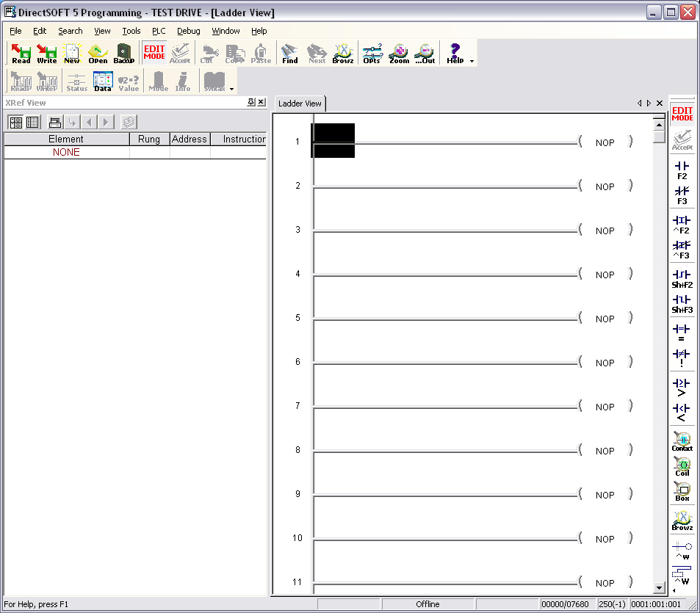Viewport: 700px width, 613px height.
Task: Click the Zoom in icon
Action: click(x=399, y=54)
